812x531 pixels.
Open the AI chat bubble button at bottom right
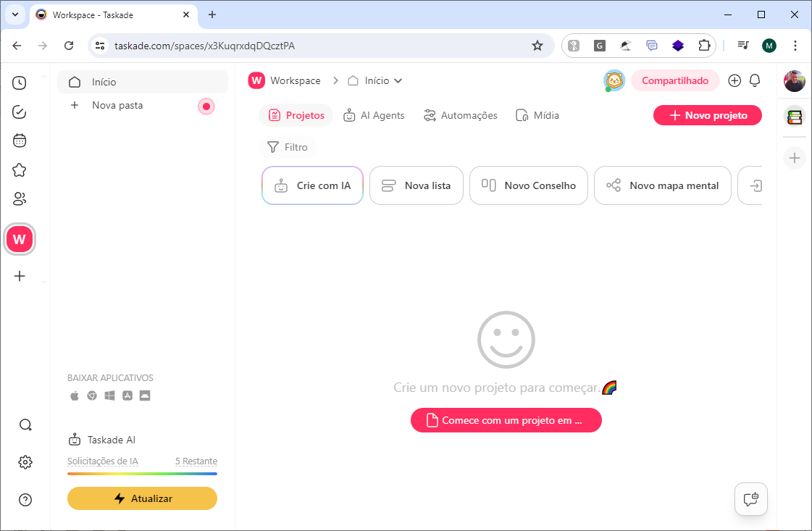pyautogui.click(x=751, y=499)
